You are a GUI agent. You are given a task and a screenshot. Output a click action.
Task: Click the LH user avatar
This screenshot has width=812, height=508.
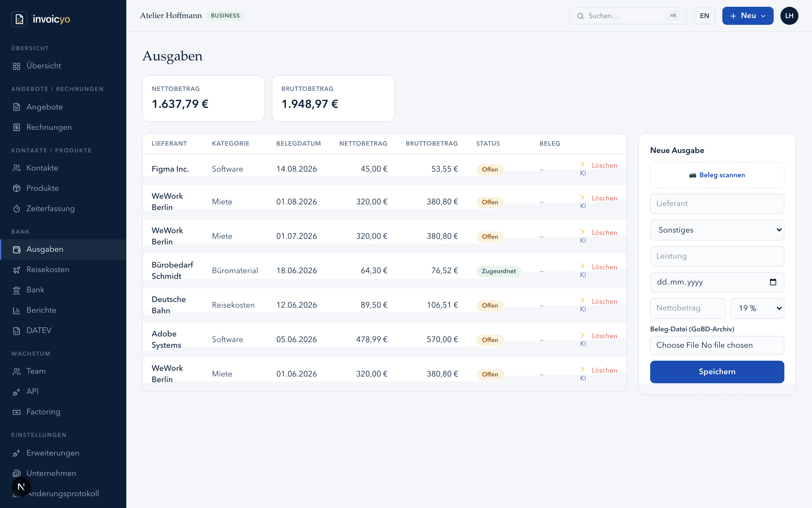(789, 16)
